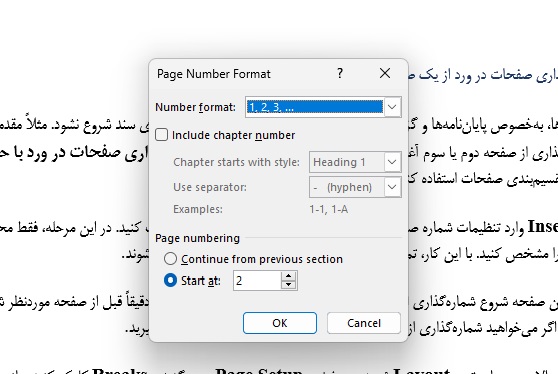Select the Start at radio button

(170, 280)
